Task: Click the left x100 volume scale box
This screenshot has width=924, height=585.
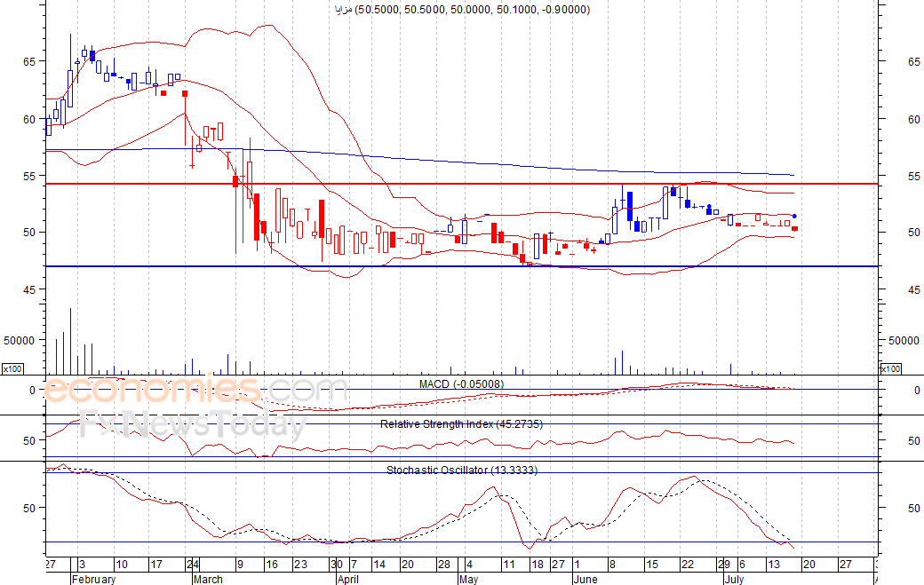Action: (x=12, y=369)
